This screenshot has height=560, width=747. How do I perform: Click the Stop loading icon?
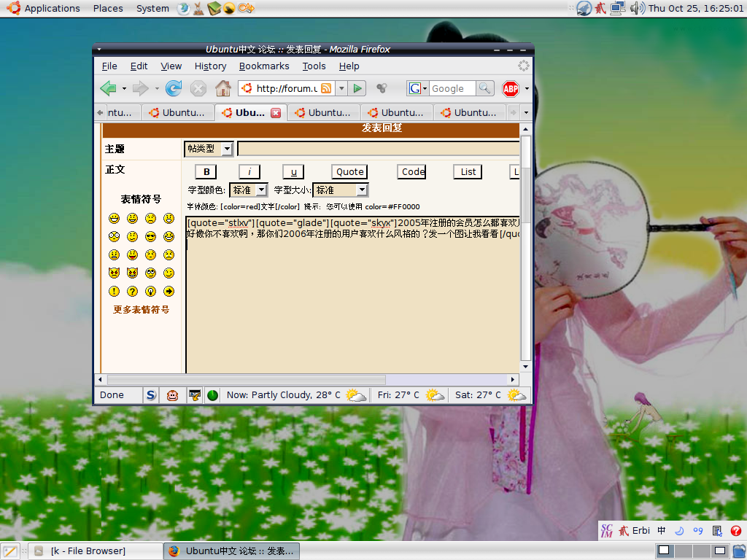pyautogui.click(x=198, y=88)
